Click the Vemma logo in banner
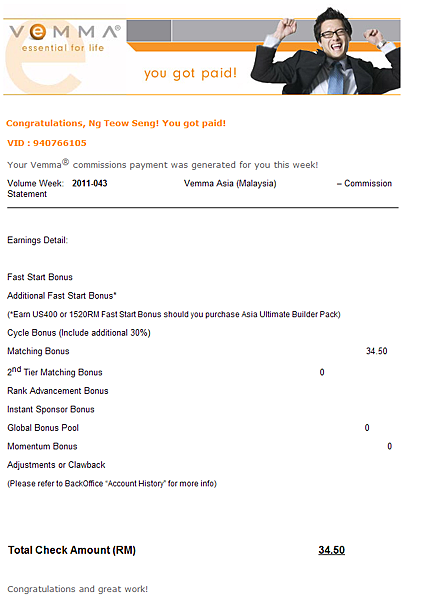Screen dimensions: 433x600 (65, 38)
